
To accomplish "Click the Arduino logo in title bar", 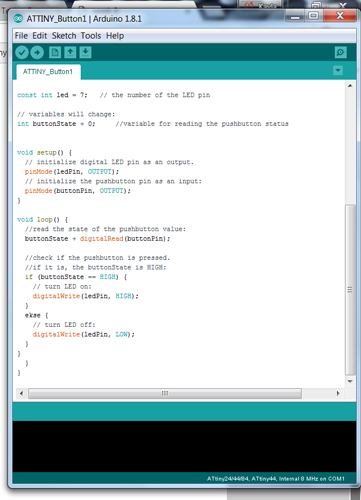I will click(x=18, y=19).
